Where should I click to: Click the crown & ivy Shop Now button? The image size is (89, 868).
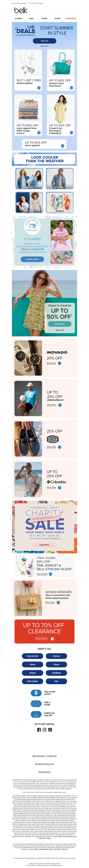click(x=32, y=259)
